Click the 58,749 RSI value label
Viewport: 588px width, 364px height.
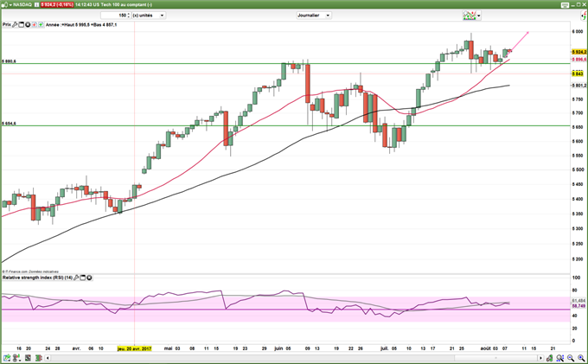coord(578,306)
